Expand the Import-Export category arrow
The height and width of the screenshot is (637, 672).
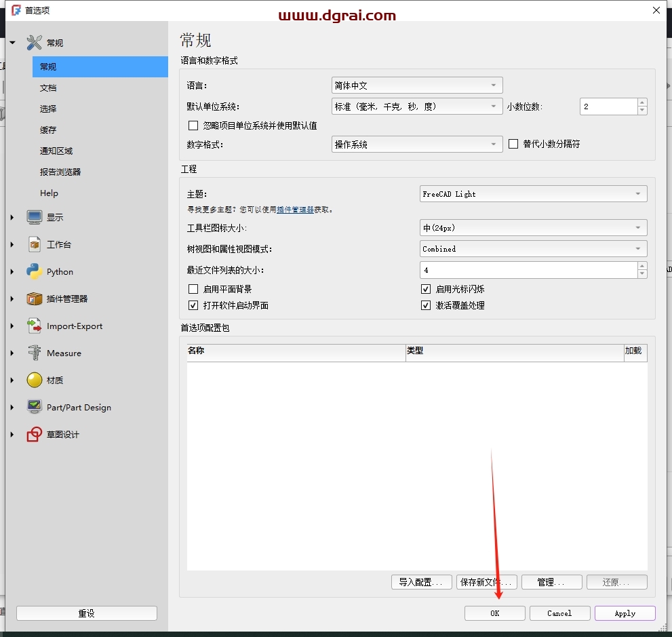(12, 326)
